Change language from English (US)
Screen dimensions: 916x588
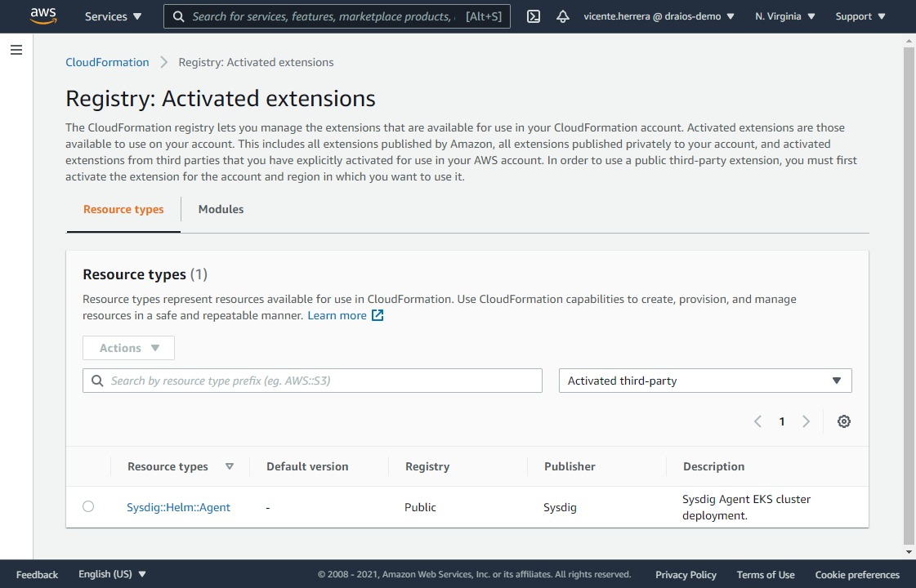[112, 575]
